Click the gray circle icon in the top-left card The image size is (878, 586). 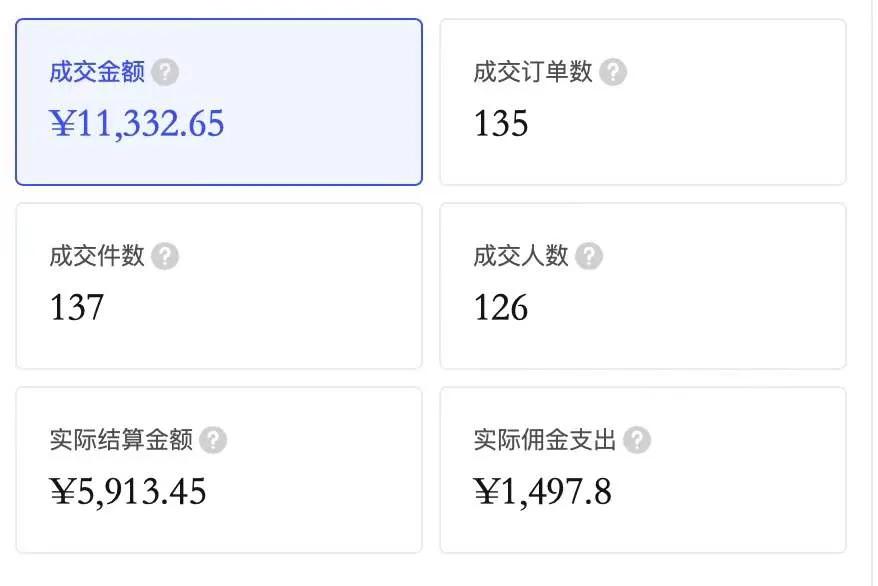[166, 71]
